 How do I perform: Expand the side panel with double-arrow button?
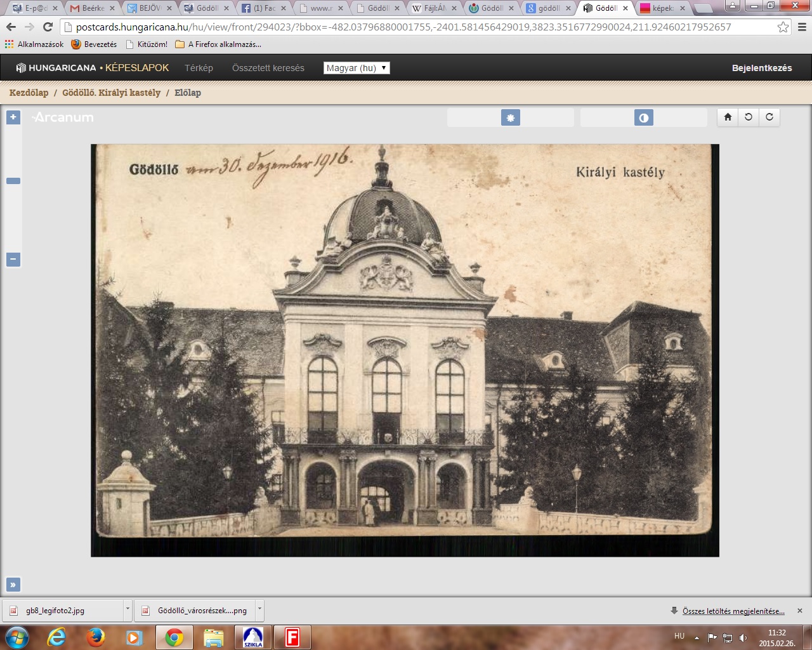13,585
